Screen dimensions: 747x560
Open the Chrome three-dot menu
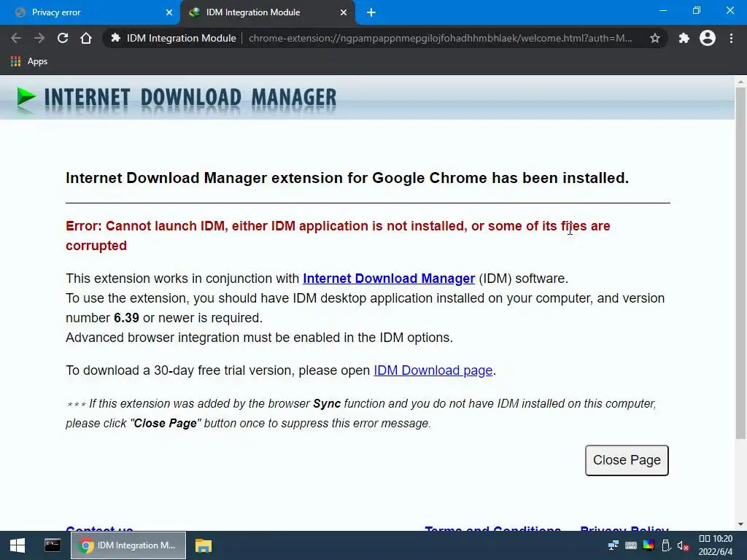pyautogui.click(x=731, y=38)
